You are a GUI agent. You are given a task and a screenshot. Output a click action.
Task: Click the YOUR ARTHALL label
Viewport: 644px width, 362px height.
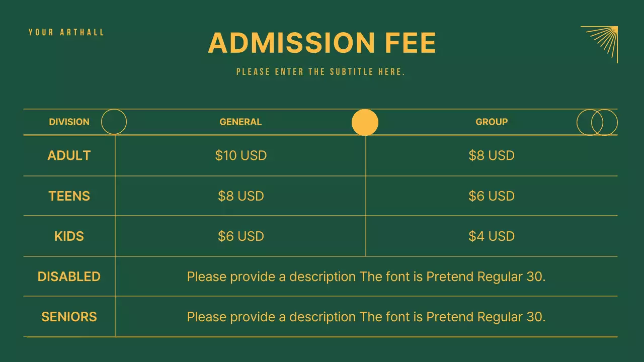coord(66,32)
